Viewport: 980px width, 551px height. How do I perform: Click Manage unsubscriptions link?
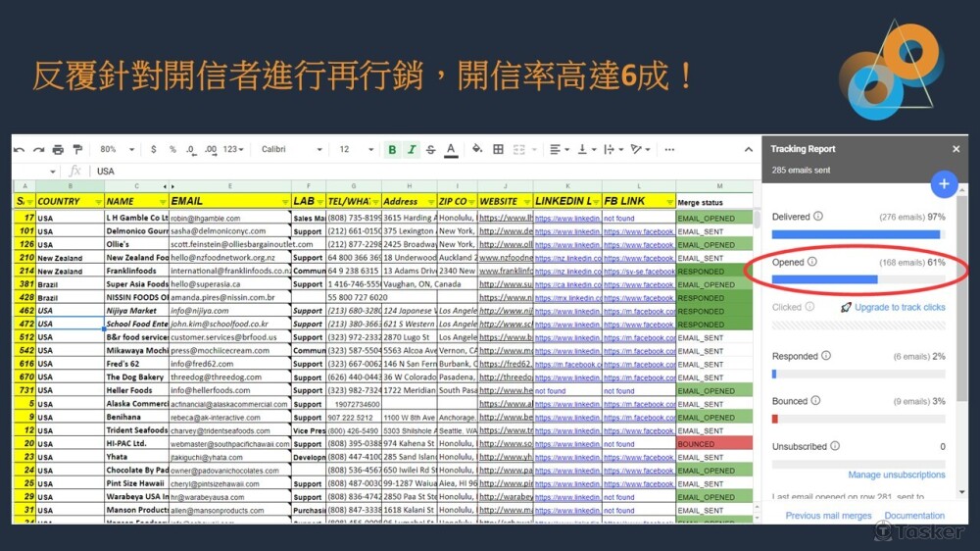pos(897,475)
